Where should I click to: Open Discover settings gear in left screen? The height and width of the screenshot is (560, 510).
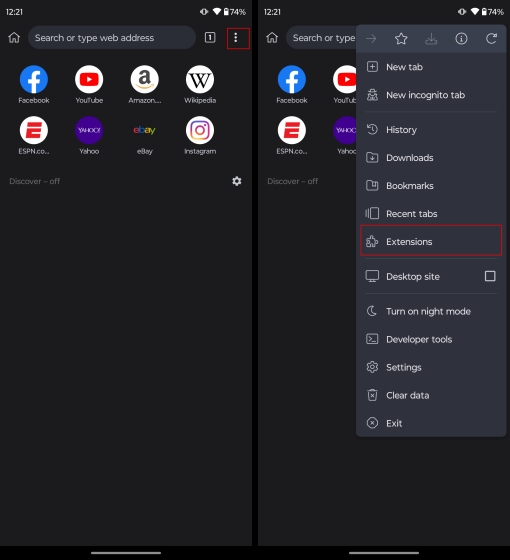click(x=236, y=181)
